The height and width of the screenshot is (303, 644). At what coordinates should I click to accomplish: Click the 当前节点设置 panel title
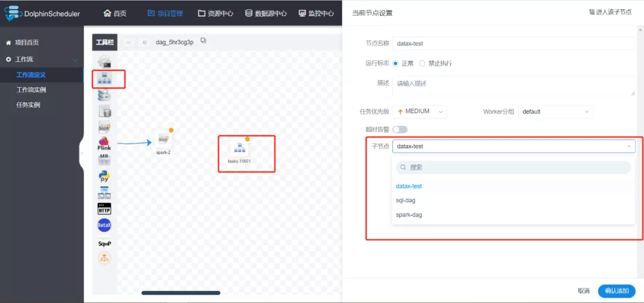(372, 13)
